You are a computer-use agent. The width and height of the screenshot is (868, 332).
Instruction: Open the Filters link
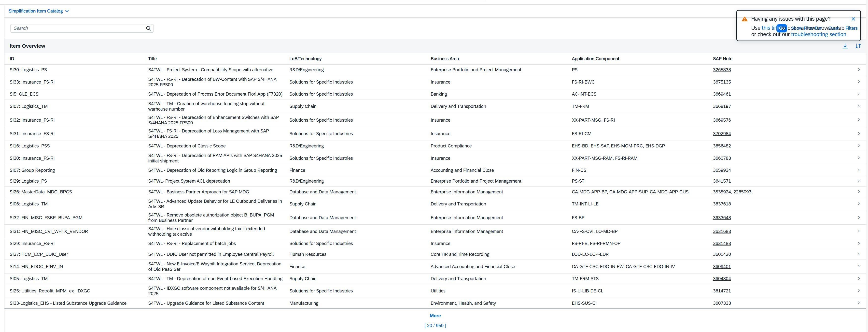coord(851,28)
